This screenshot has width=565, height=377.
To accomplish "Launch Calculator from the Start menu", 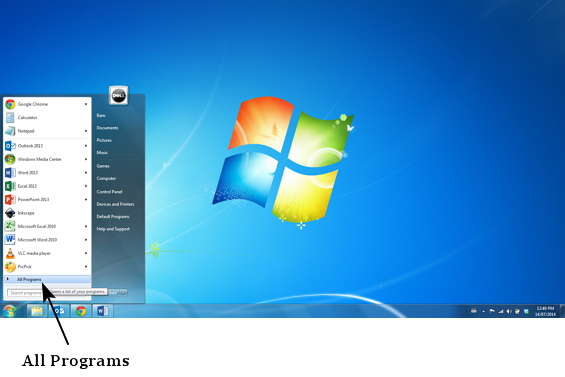I will (47, 117).
